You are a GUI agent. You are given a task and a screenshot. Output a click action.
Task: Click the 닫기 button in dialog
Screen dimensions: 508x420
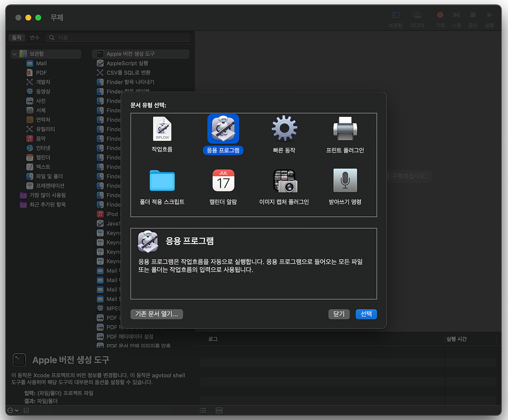(x=339, y=314)
